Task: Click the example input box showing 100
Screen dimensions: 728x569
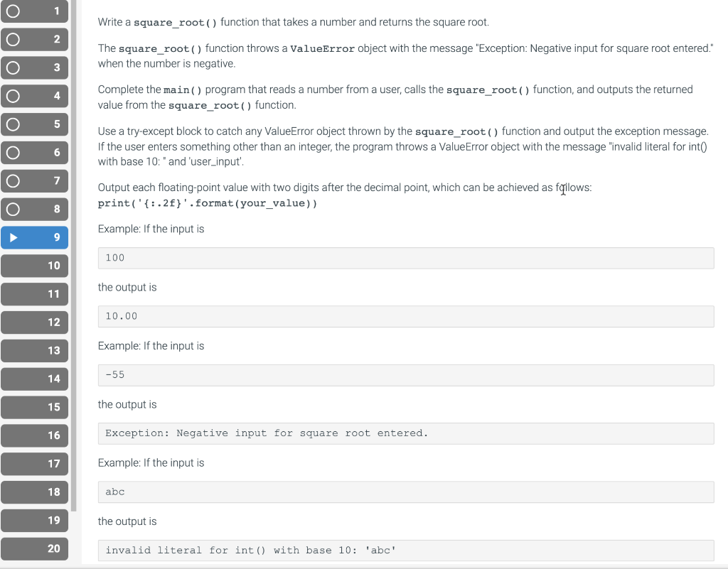Action: (x=406, y=257)
